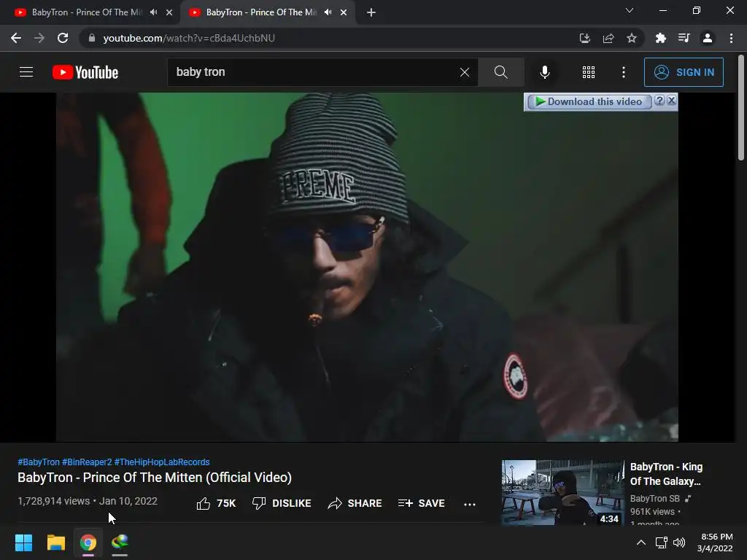Image resolution: width=747 pixels, height=560 pixels.
Task: Bookmark this page with the star icon
Action: [632, 38]
